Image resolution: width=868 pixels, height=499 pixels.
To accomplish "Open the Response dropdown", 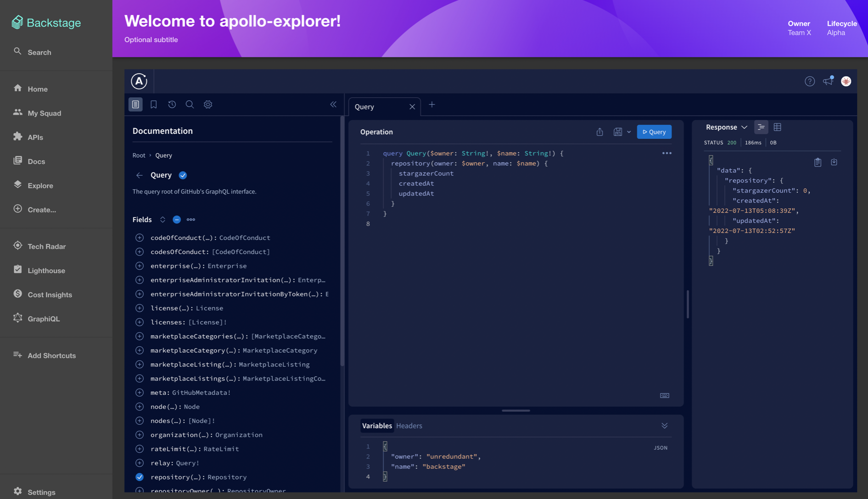I will tap(727, 127).
